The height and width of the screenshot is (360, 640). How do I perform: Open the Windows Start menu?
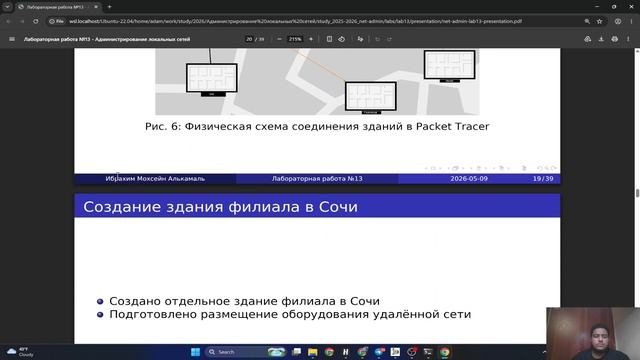point(196,352)
